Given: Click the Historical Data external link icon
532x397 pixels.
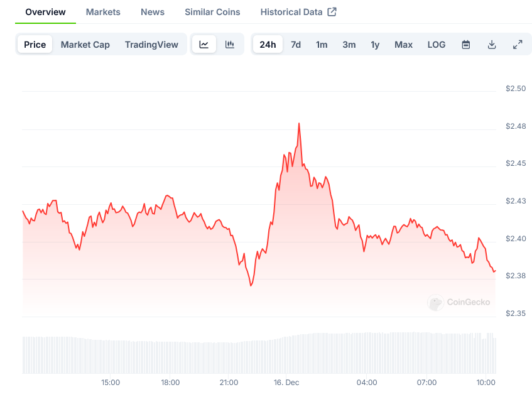Looking at the screenshot, I should (x=332, y=12).
